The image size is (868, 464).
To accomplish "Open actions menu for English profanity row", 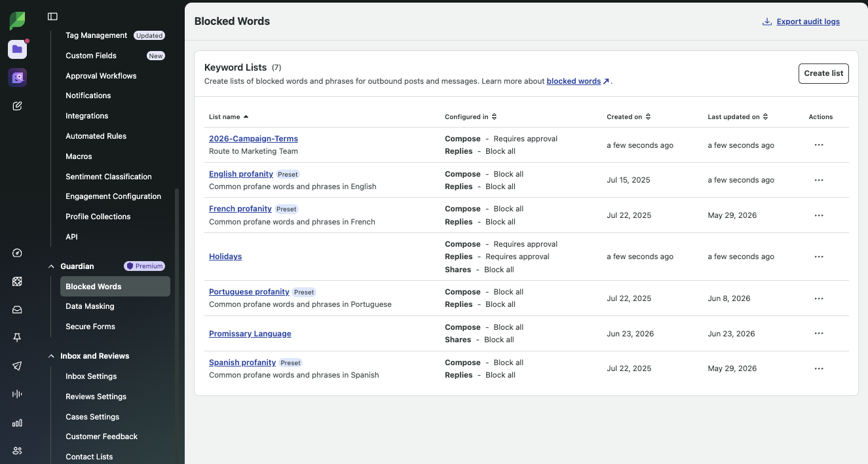I will pyautogui.click(x=819, y=180).
